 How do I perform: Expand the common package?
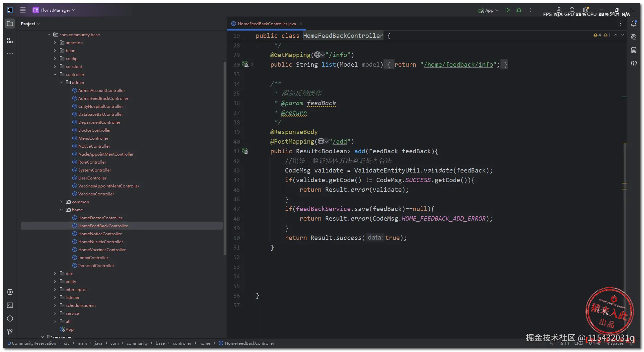click(x=61, y=202)
